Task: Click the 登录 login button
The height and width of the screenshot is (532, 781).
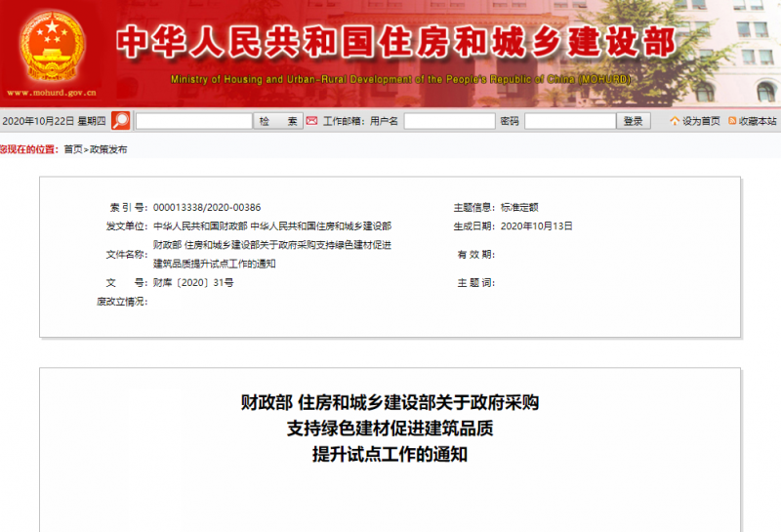Action: [633, 121]
